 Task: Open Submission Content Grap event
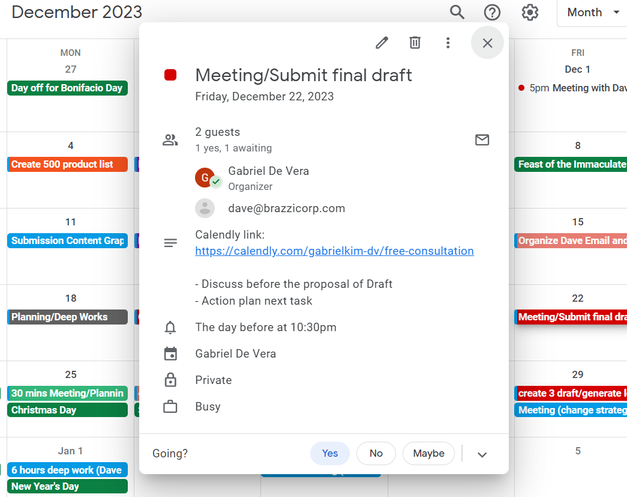pyautogui.click(x=68, y=241)
